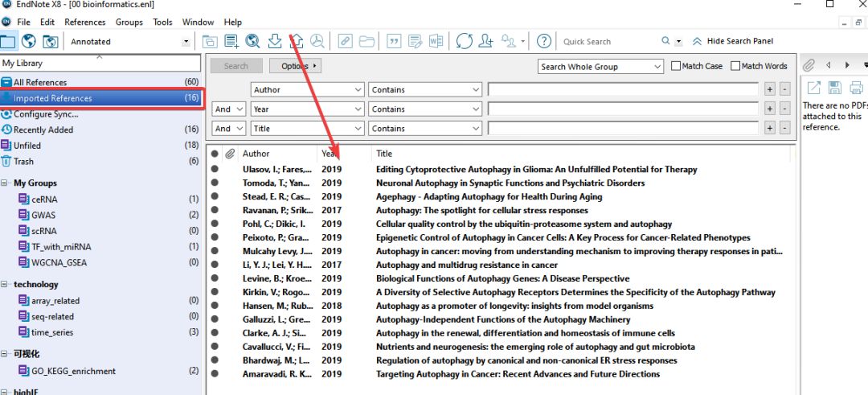
Task: Enable the Match Case checkbox
Action: point(675,66)
